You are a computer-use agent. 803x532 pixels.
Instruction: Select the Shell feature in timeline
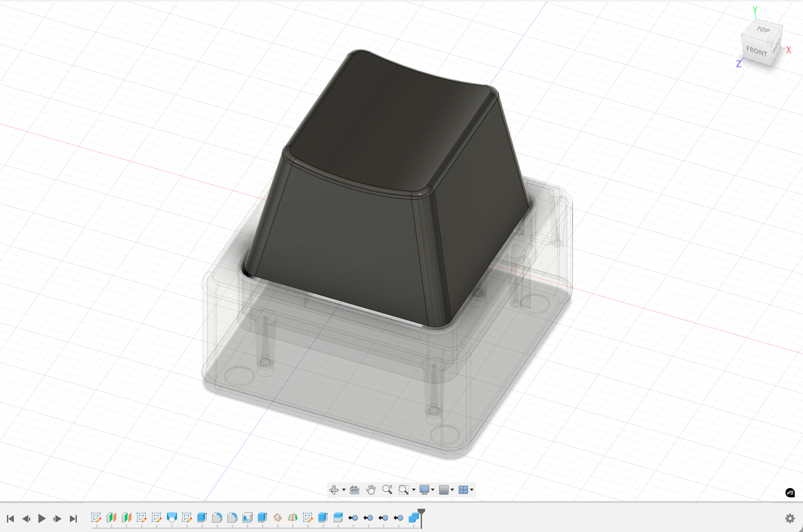pyautogui.click(x=248, y=518)
